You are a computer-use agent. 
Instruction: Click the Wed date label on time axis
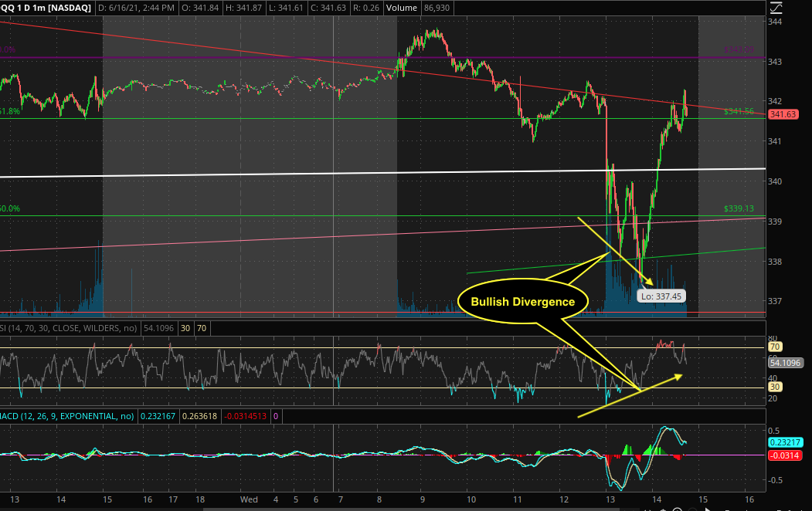point(249,499)
